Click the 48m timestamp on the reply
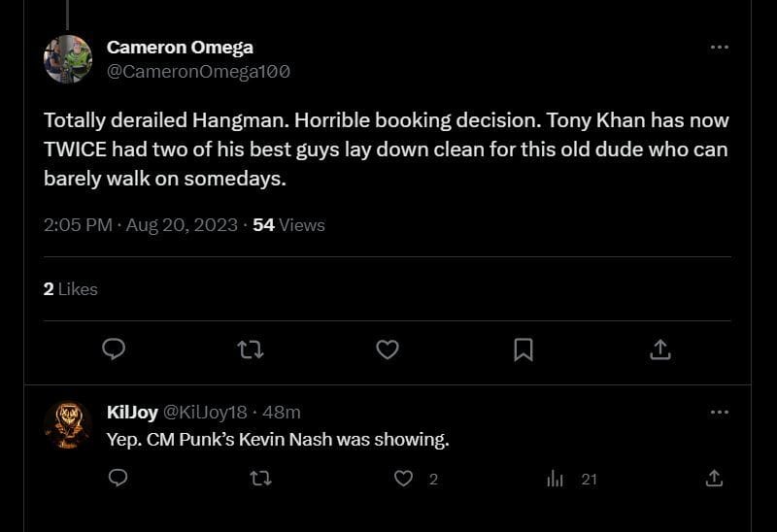Screen dimensions: 777x532 pos(282,412)
